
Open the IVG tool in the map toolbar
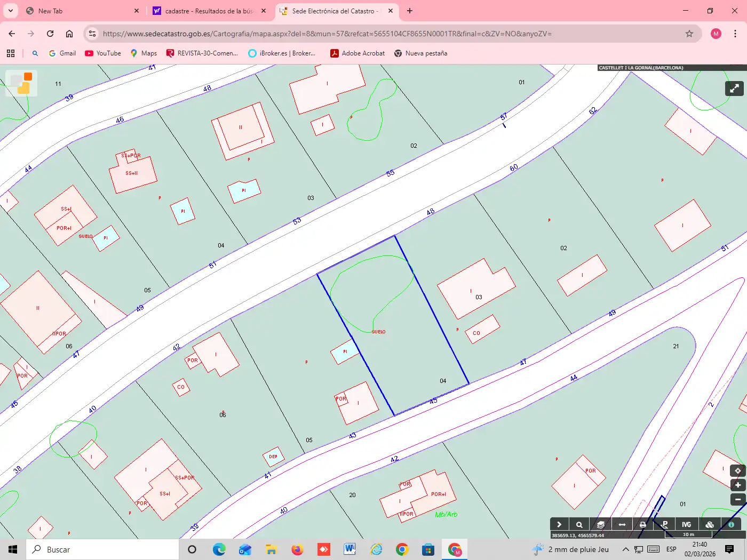click(686, 525)
